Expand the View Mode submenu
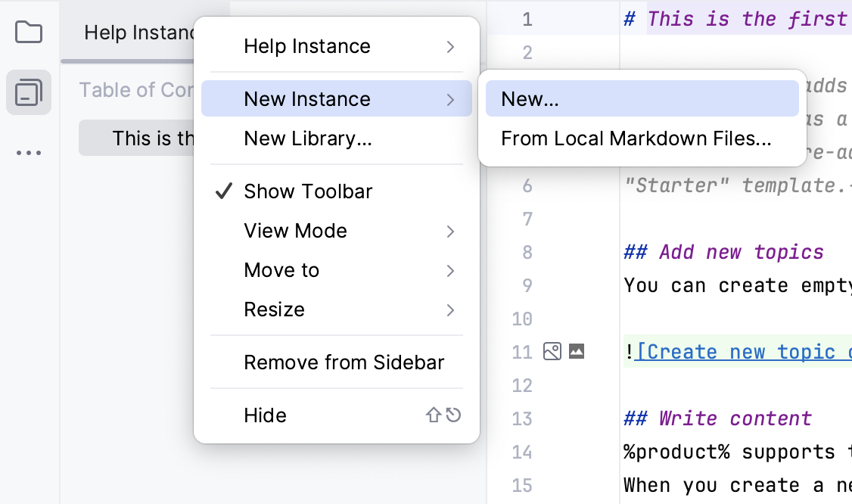The image size is (852, 504). [296, 231]
